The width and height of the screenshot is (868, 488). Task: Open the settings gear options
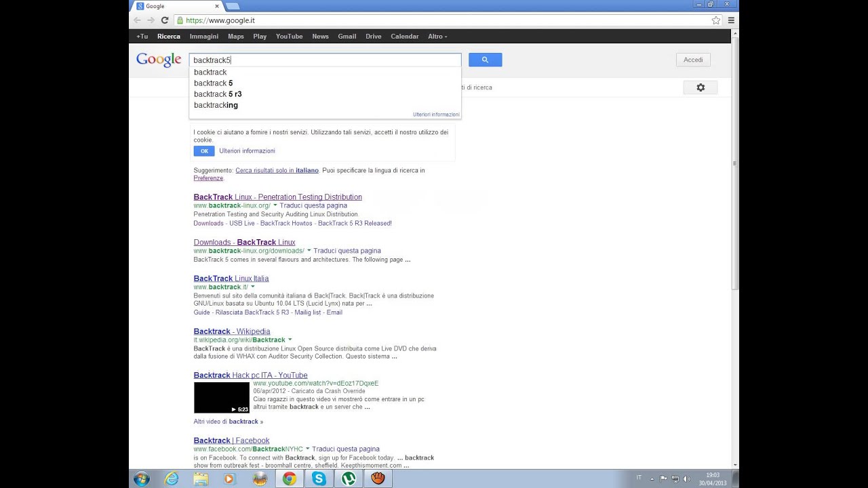[x=701, y=87]
